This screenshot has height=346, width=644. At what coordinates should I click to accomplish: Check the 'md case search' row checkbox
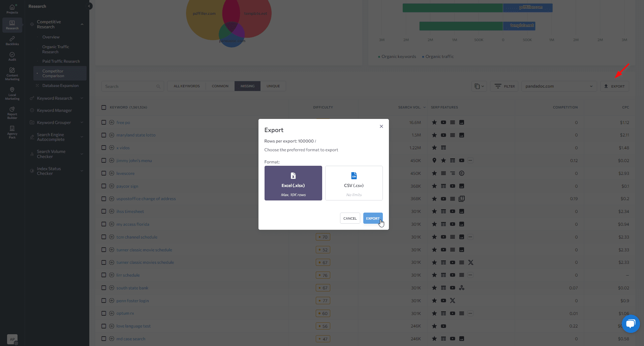104,339
